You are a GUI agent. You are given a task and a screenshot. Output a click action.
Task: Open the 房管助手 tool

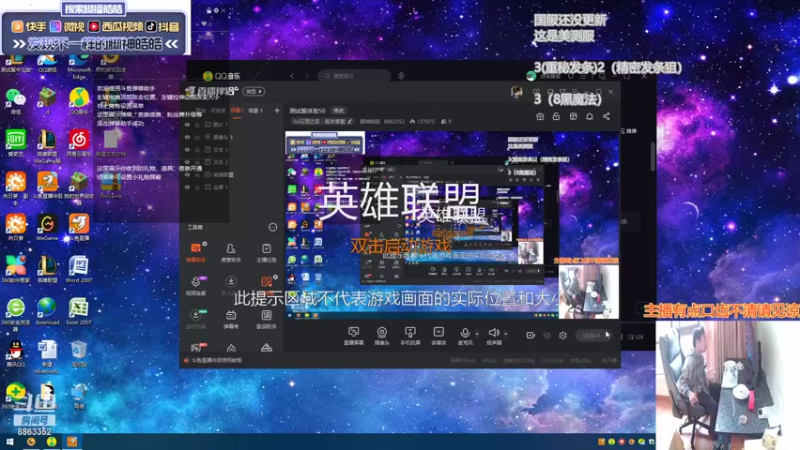point(231,252)
